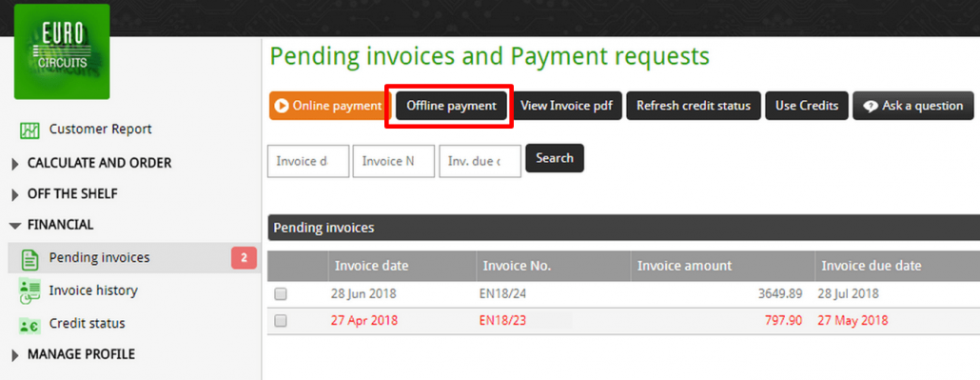Click the play icon on Online payment
980x380 pixels.
coord(282,106)
